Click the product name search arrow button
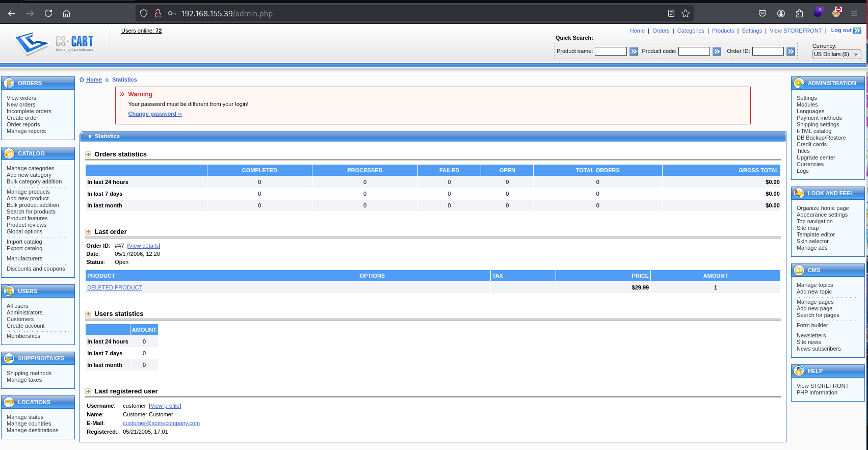This screenshot has height=450, width=868. (634, 51)
